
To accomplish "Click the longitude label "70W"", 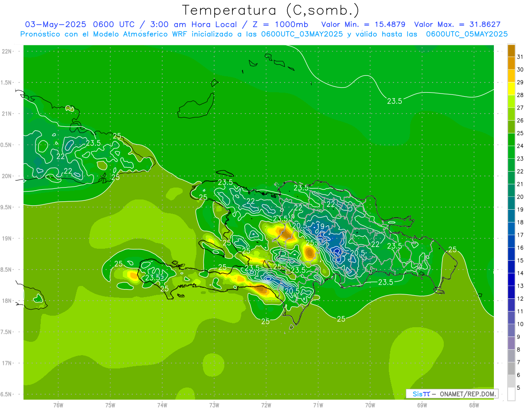I will [370, 405].
